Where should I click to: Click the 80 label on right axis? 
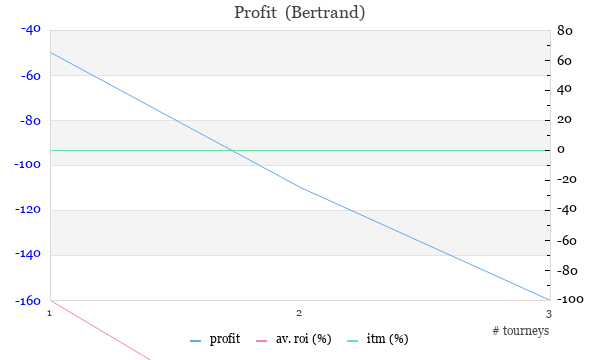point(565,30)
